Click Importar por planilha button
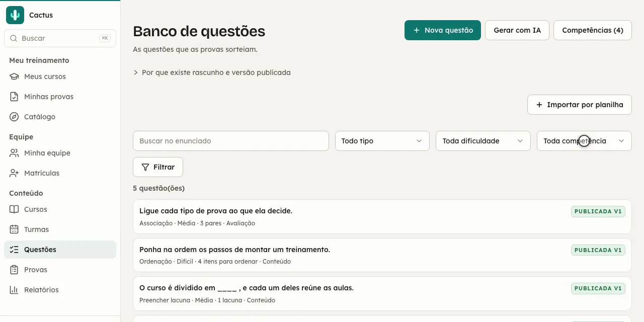Image resolution: width=644 pixels, height=322 pixels. [580, 105]
